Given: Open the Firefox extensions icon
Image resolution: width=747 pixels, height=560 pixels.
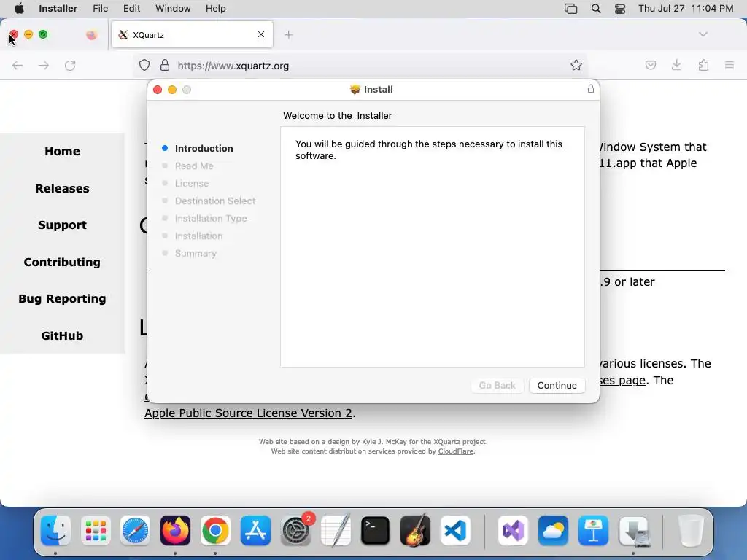Looking at the screenshot, I should pyautogui.click(x=703, y=65).
